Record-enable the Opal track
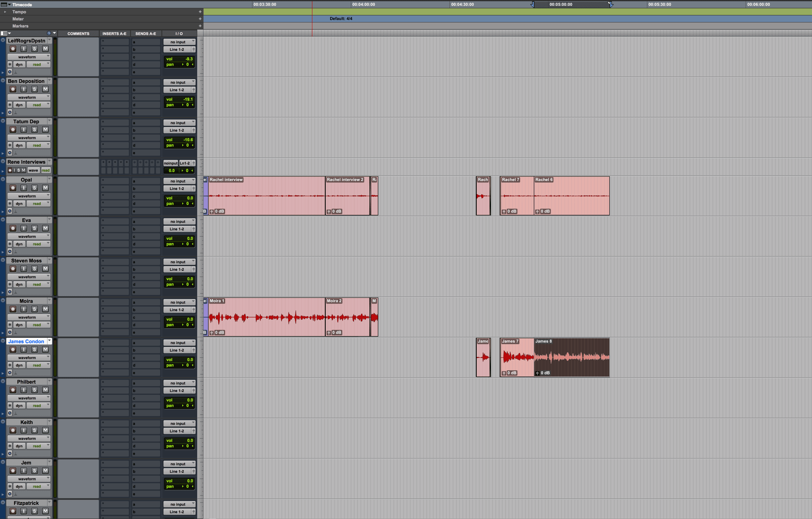The height and width of the screenshot is (519, 812). 13,188
